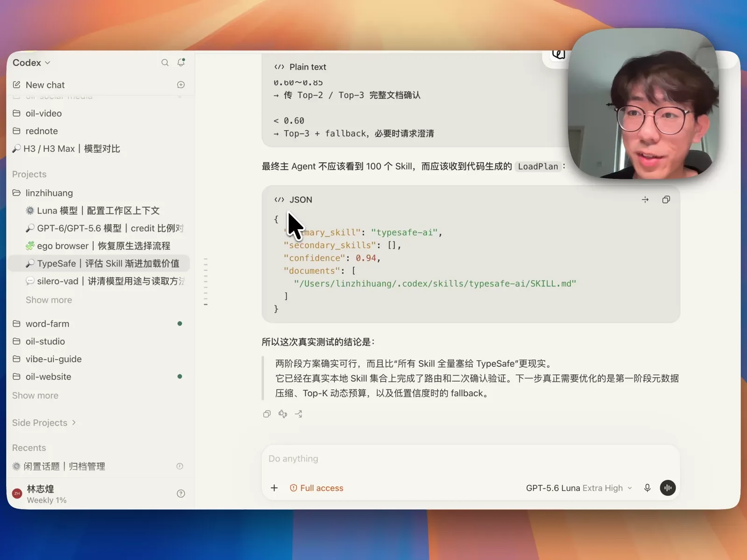Click the ZH user avatar
Viewport: 747px width, 560px height.
click(17, 494)
